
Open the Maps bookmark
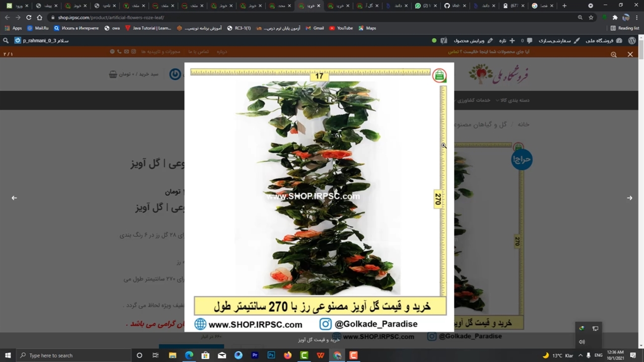pyautogui.click(x=367, y=28)
